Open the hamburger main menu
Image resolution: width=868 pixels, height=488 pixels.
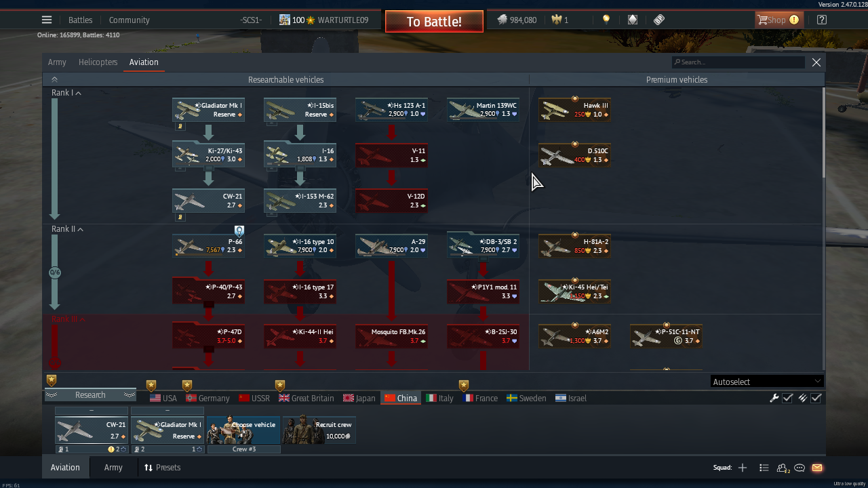click(46, 20)
